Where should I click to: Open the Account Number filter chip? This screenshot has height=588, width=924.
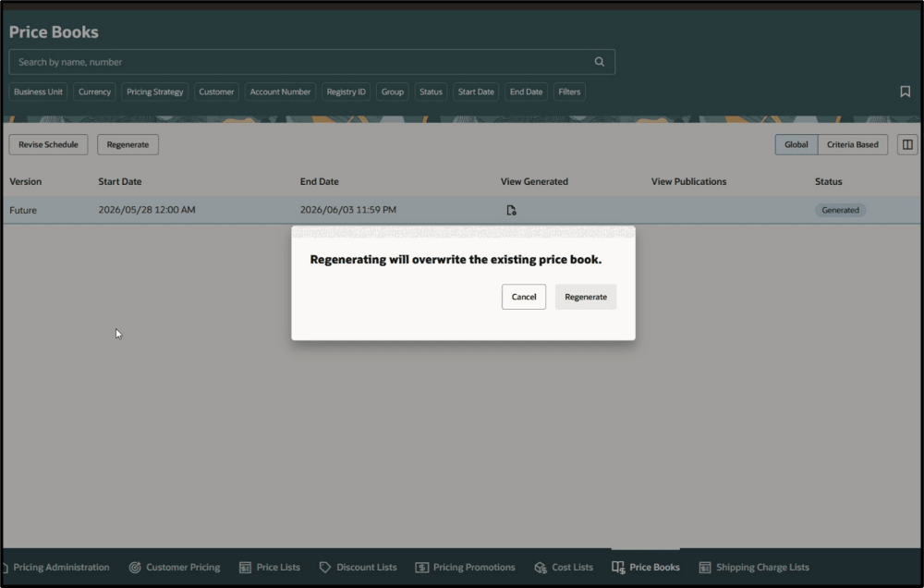pyautogui.click(x=280, y=92)
